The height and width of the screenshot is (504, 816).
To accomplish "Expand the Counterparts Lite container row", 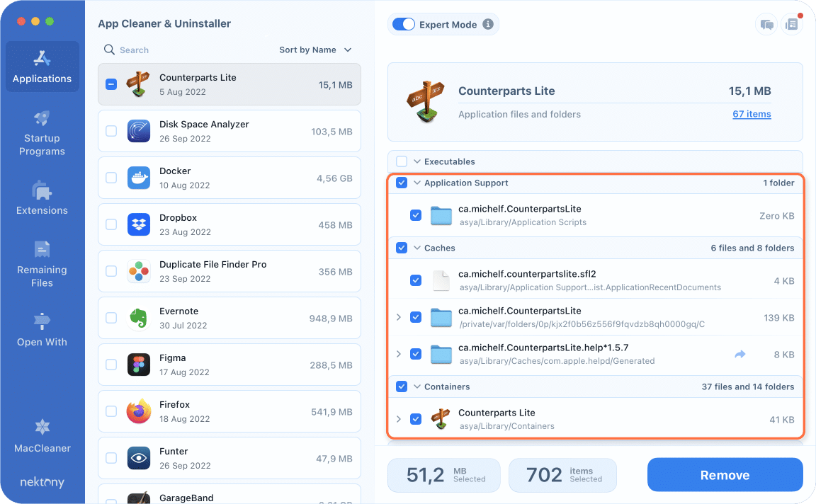I will click(x=399, y=418).
